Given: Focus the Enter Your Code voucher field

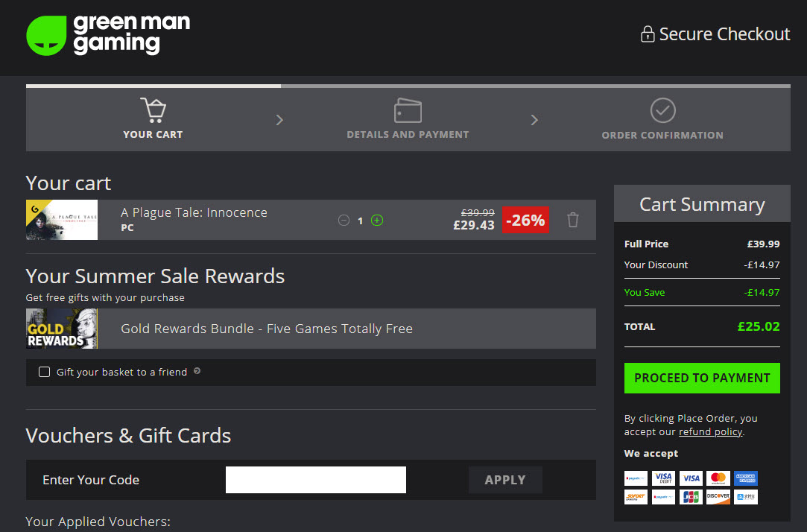Looking at the screenshot, I should (x=315, y=480).
